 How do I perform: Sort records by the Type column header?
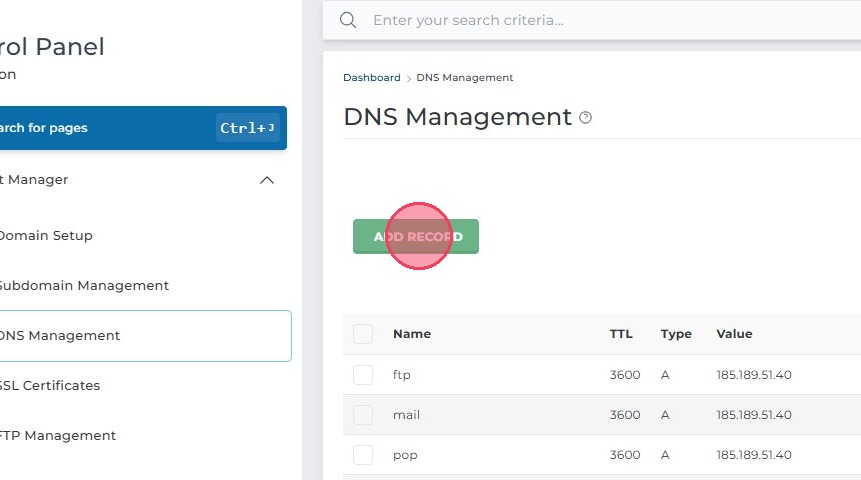click(x=676, y=334)
